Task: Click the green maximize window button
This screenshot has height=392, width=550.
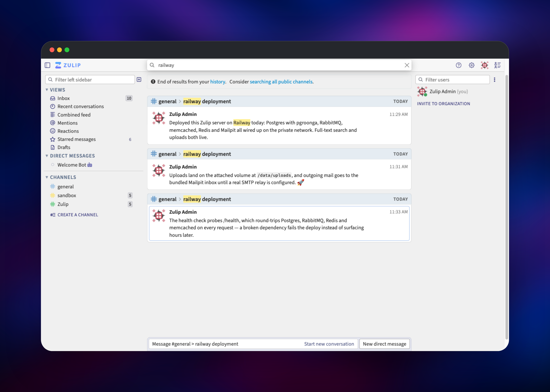Action: click(67, 50)
